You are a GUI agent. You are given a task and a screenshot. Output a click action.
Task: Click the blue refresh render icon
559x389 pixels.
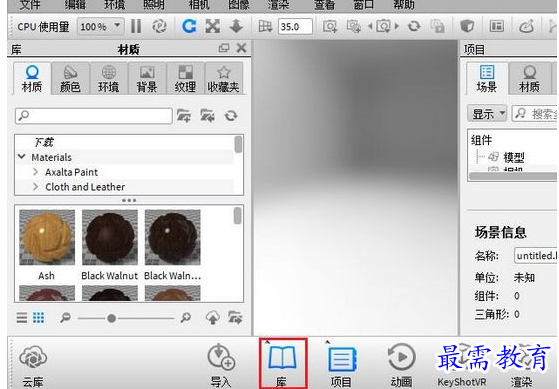click(x=189, y=26)
